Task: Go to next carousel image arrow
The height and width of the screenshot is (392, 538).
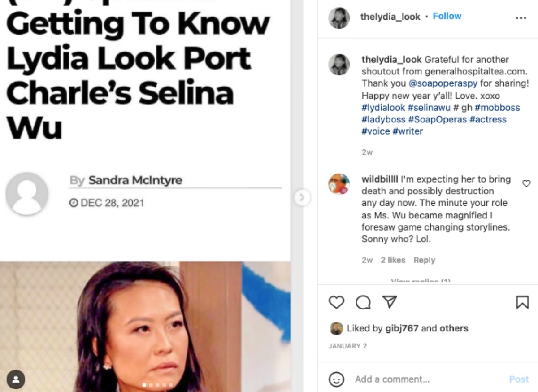Action: tap(302, 197)
